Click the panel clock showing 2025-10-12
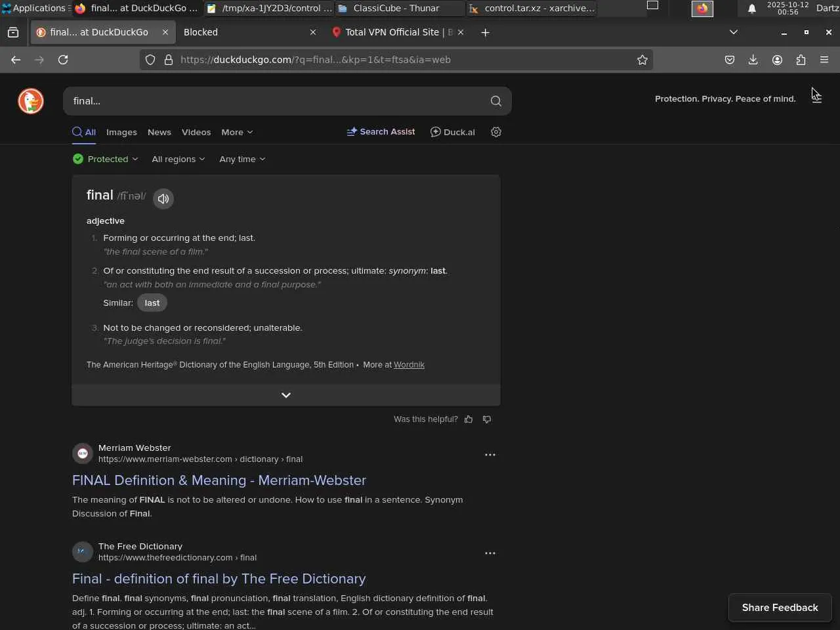 click(x=787, y=9)
